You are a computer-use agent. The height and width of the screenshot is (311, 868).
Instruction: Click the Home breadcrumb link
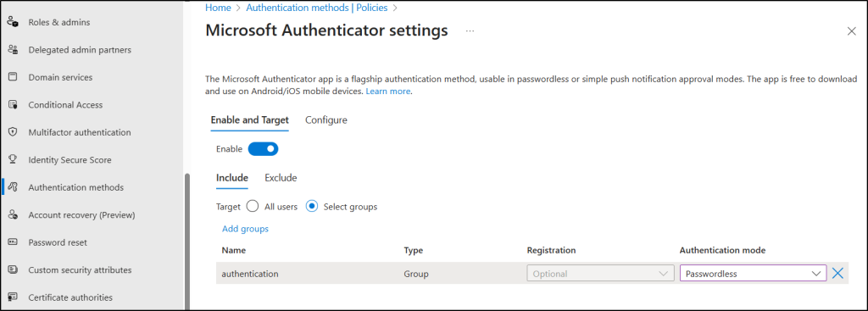pos(218,8)
